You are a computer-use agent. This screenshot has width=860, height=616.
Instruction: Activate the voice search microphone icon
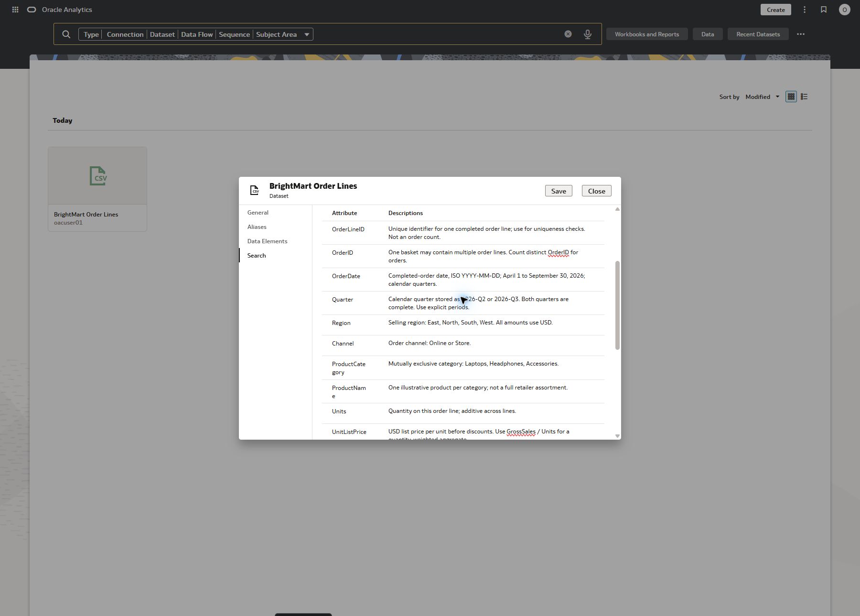tap(588, 34)
